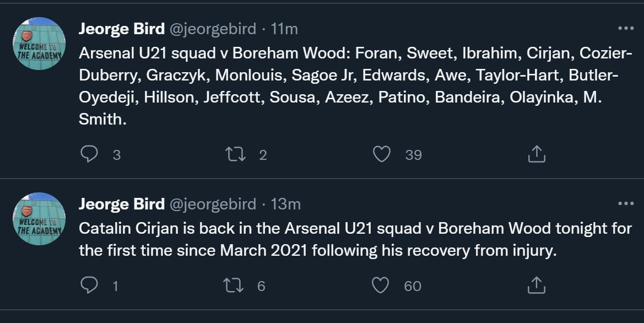
Task: Open more options on the squad list tweet
Action: (x=626, y=29)
